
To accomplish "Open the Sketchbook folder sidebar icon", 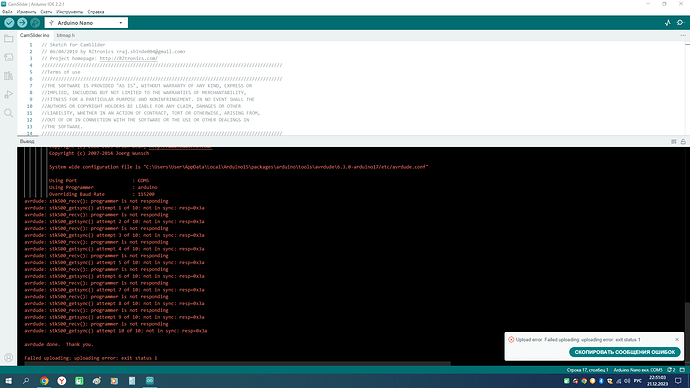I will click(8, 39).
